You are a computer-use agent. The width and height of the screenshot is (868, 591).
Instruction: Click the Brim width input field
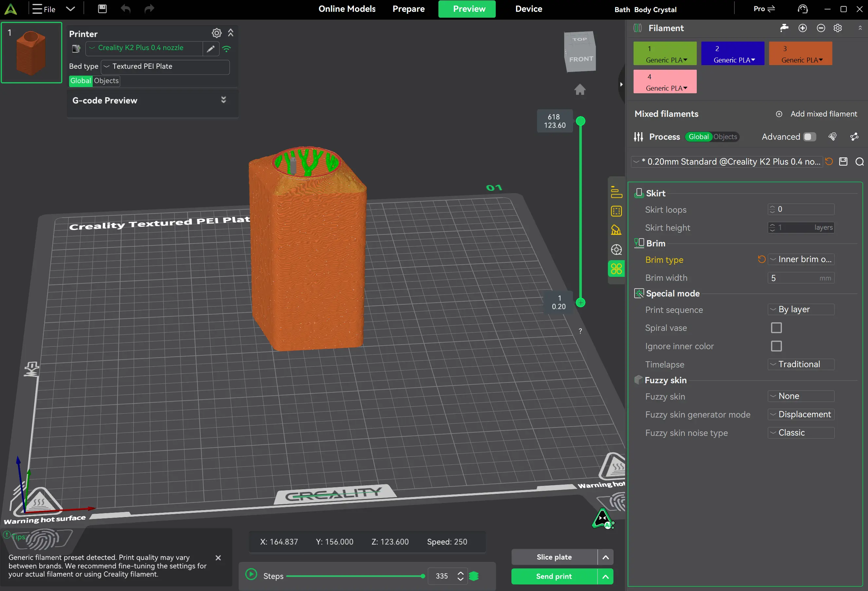pyautogui.click(x=801, y=278)
